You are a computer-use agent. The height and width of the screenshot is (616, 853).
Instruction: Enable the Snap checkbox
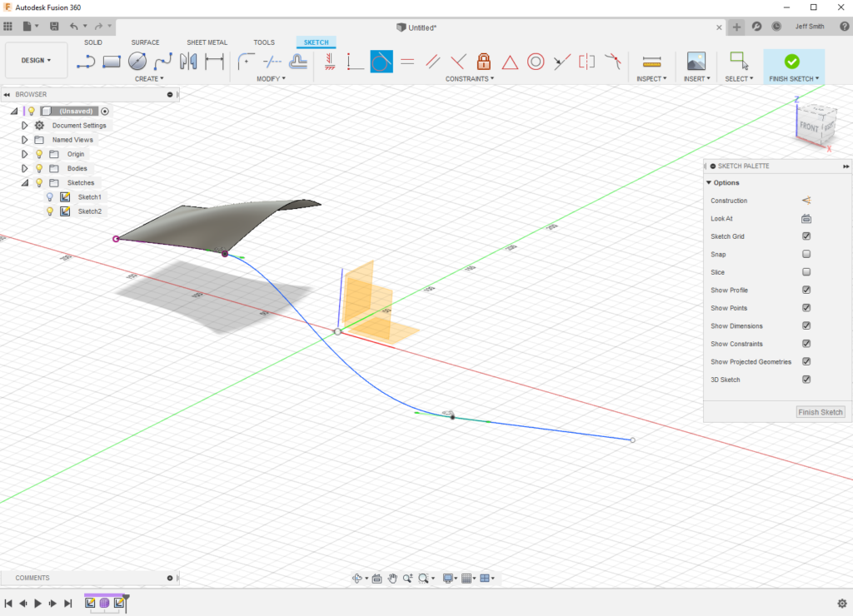click(806, 254)
